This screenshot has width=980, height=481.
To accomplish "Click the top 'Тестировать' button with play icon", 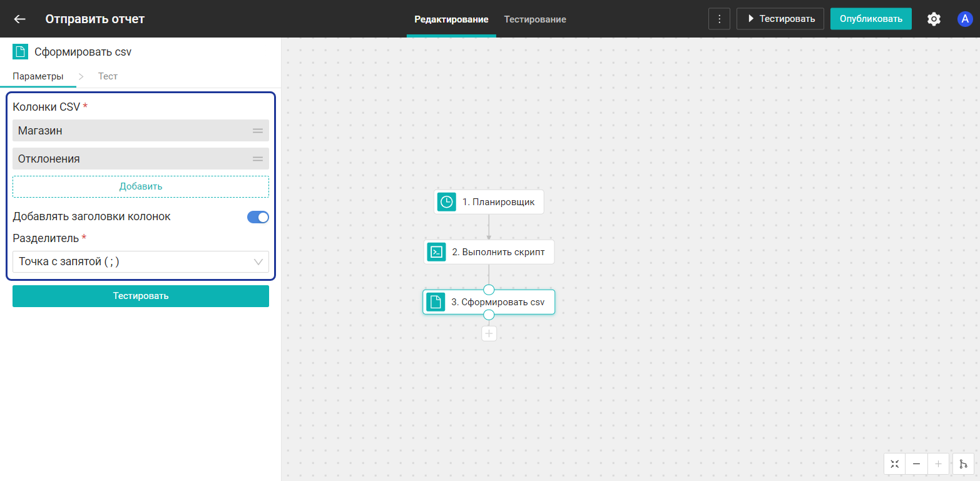I will [780, 19].
